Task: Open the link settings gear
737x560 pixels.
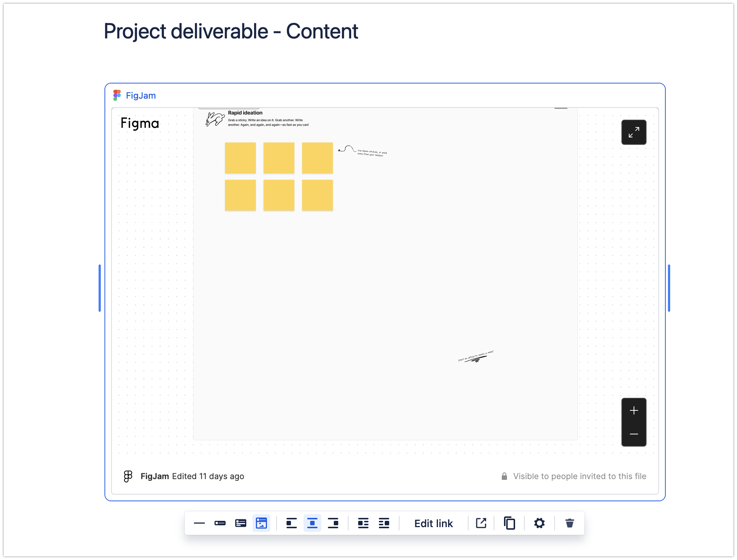Action: coord(539,523)
